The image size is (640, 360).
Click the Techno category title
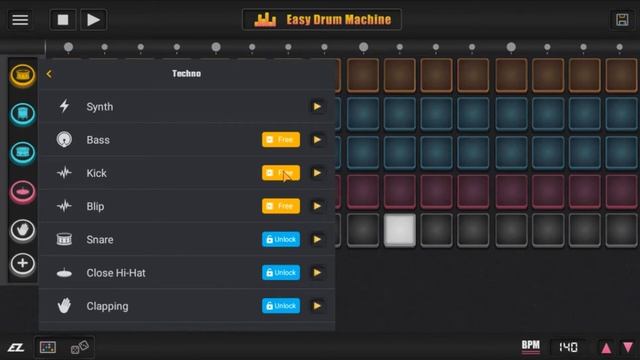click(x=187, y=73)
